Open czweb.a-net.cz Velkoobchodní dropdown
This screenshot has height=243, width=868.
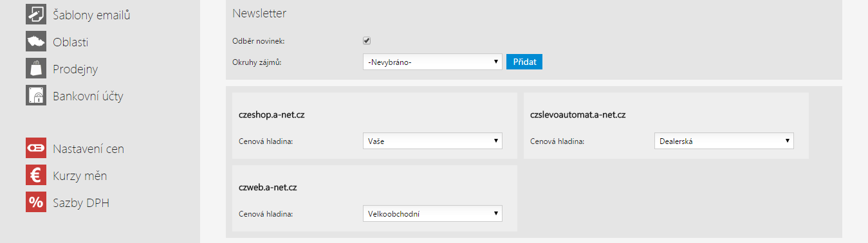[432, 213]
